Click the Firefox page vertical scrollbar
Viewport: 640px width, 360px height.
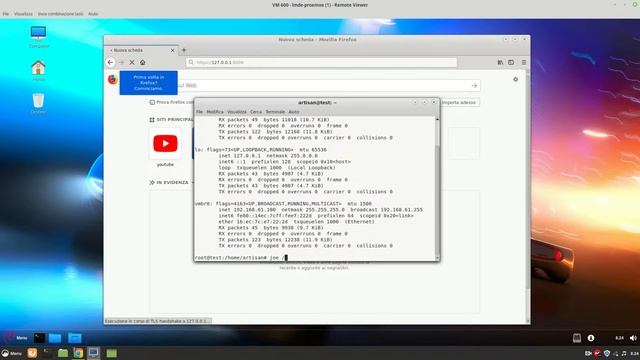tap(528, 196)
